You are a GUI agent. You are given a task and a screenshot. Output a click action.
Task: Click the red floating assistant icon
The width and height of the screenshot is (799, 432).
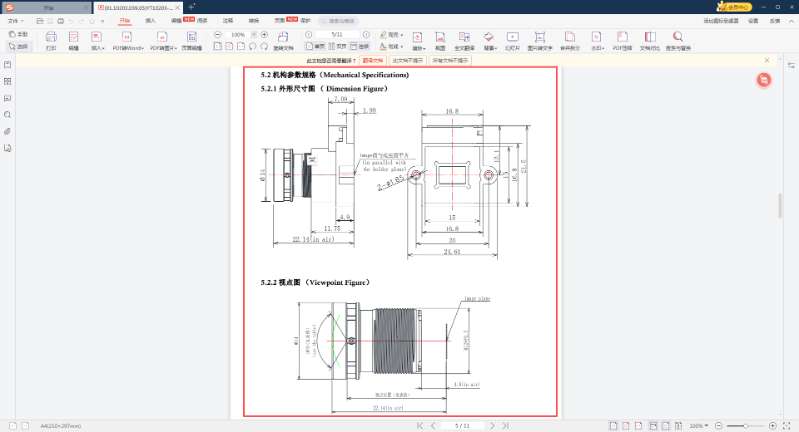point(763,80)
